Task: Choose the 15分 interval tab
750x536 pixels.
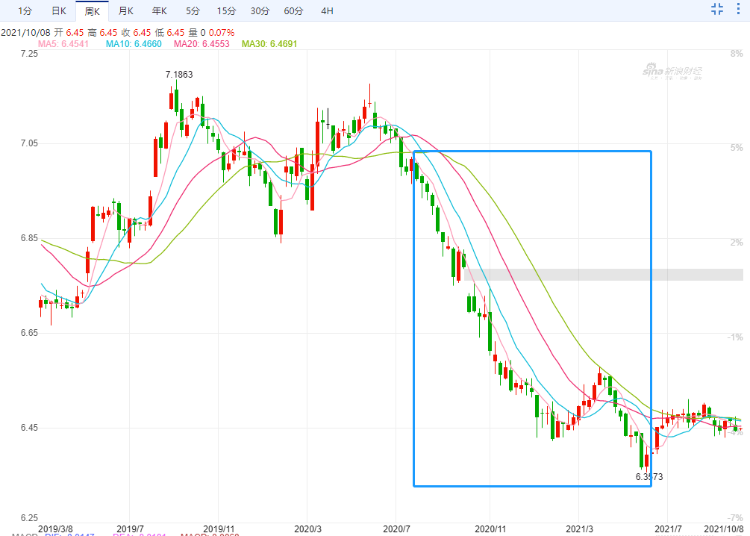Action: (x=226, y=11)
